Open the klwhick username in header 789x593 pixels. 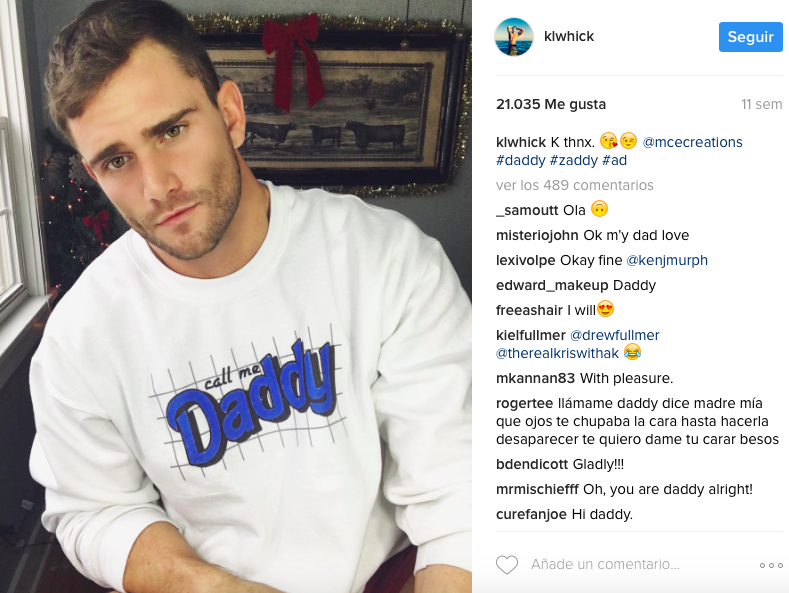click(x=569, y=36)
